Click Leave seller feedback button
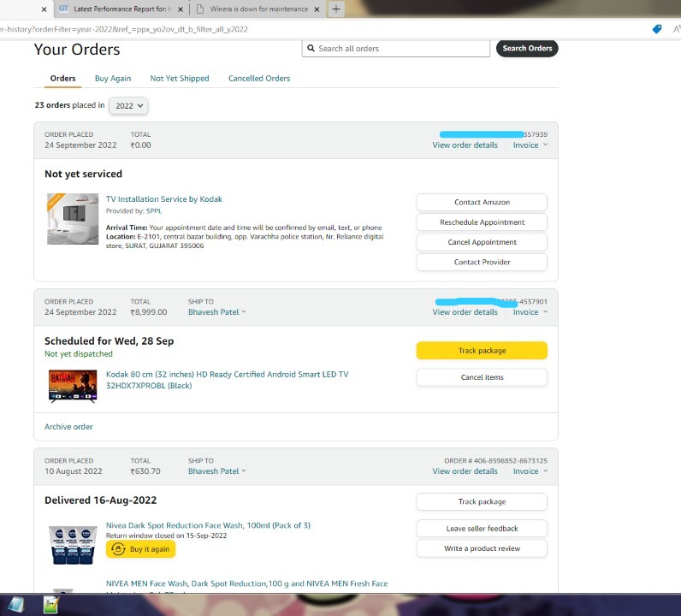Viewport: 681px width, 616px height. click(x=482, y=529)
